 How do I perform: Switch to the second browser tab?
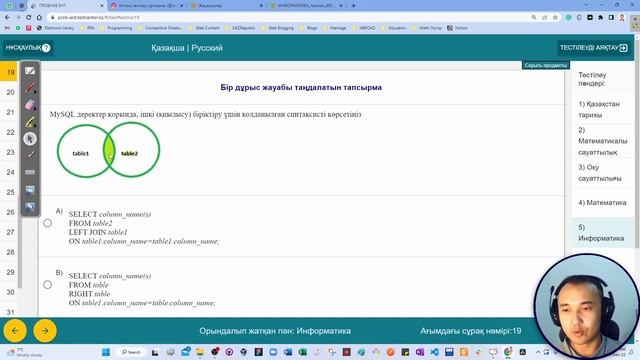click(147, 6)
